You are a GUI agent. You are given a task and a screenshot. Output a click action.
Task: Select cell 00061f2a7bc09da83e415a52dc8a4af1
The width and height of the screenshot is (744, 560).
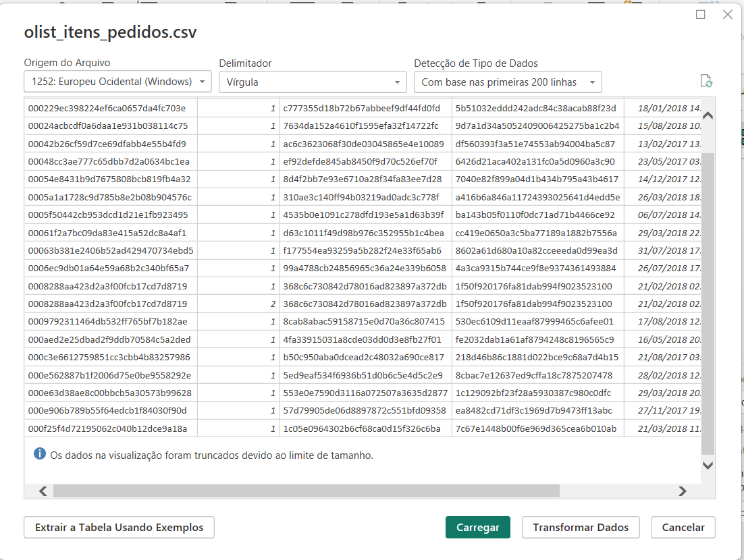[111, 233]
